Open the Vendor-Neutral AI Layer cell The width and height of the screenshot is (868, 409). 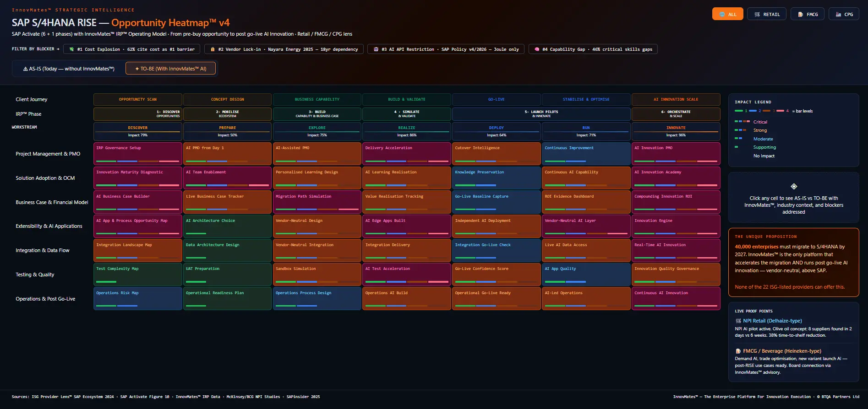click(586, 226)
